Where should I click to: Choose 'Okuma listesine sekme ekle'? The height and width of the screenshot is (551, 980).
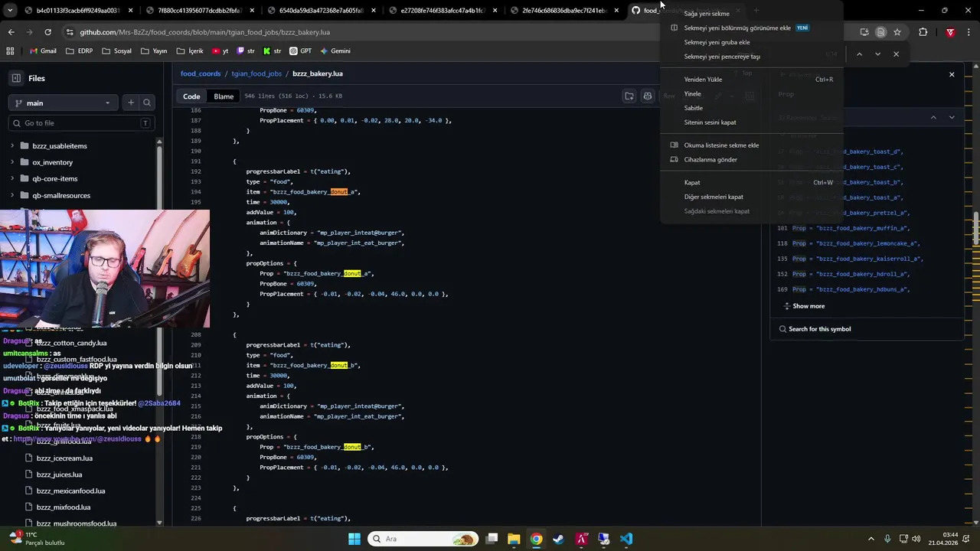(721, 145)
